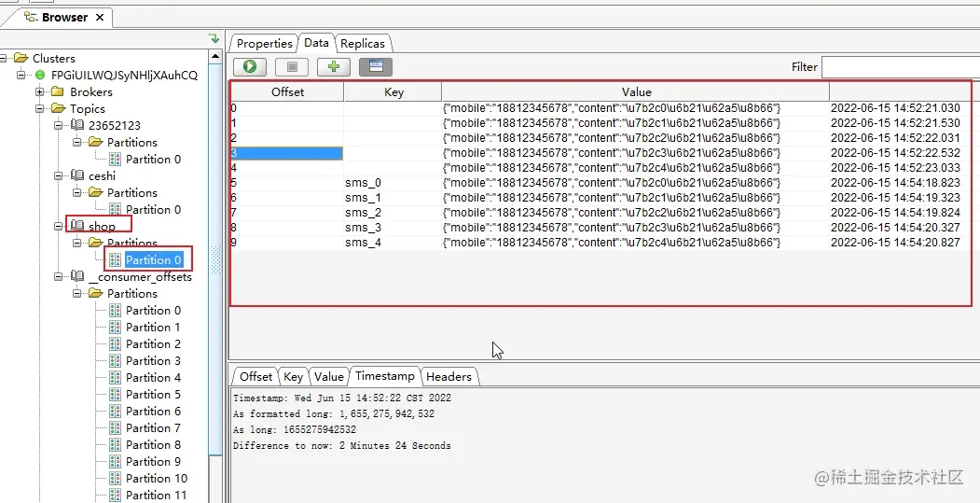Viewport: 980px width, 503px height.
Task: Select the Timestamp detail tab
Action: click(x=385, y=376)
